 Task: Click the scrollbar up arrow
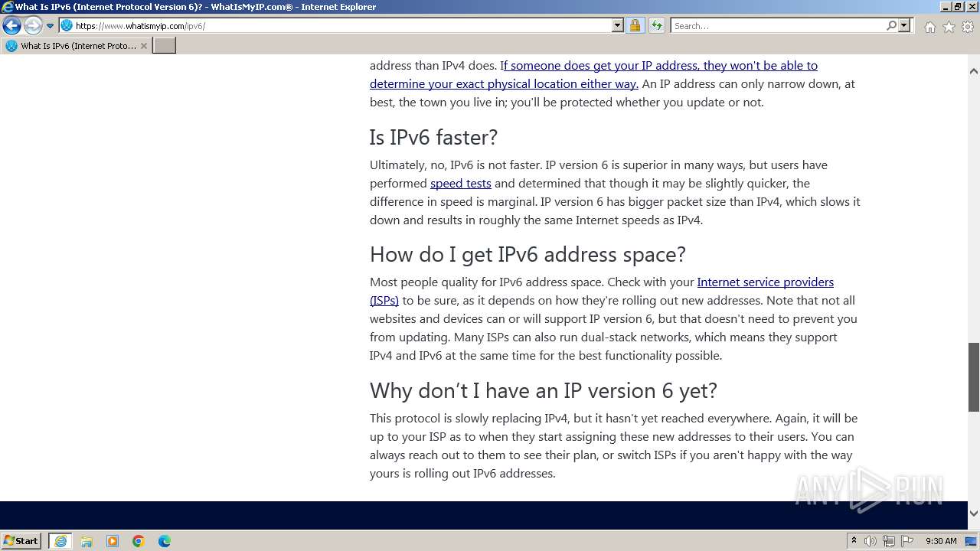coord(974,71)
